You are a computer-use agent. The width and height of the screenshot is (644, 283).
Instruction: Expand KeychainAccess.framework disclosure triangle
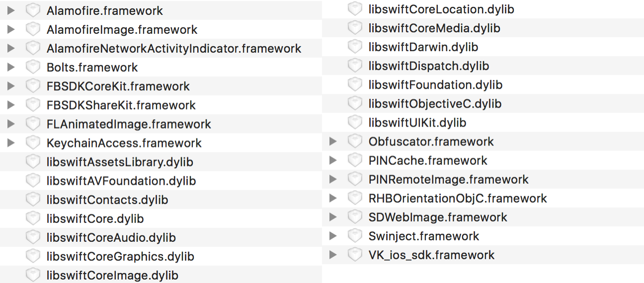[x=11, y=142]
